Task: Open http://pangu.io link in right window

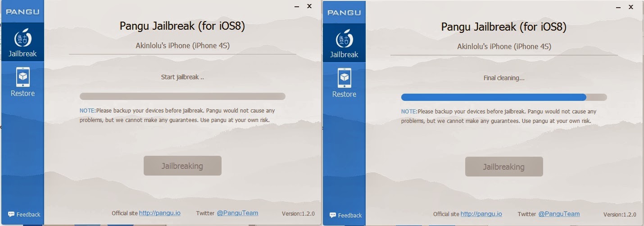Action: pos(481,214)
